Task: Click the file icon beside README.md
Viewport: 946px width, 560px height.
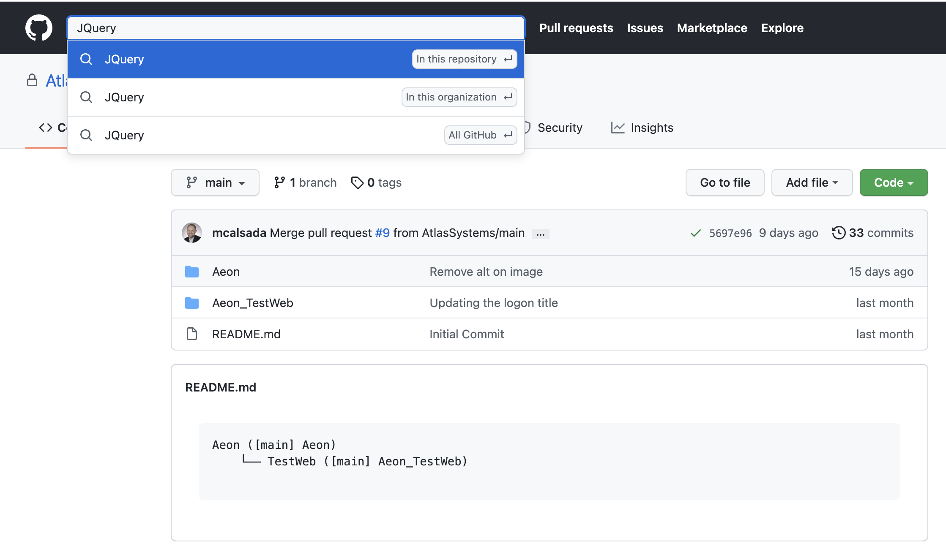Action: pos(192,334)
